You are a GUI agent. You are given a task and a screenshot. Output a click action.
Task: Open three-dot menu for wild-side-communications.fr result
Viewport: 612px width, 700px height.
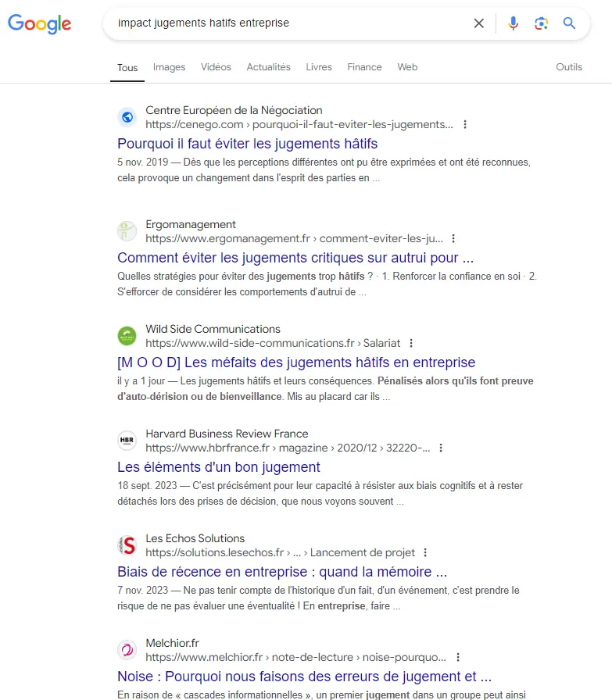pos(411,343)
